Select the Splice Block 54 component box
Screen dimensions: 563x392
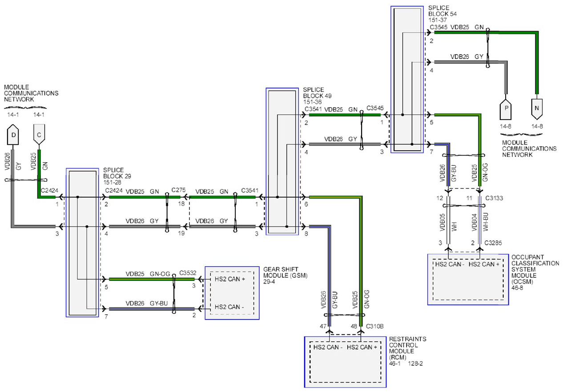pos(407,80)
